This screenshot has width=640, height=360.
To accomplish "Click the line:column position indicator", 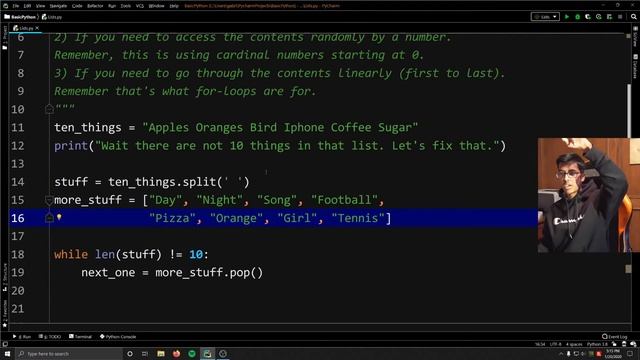I will point(540,344).
